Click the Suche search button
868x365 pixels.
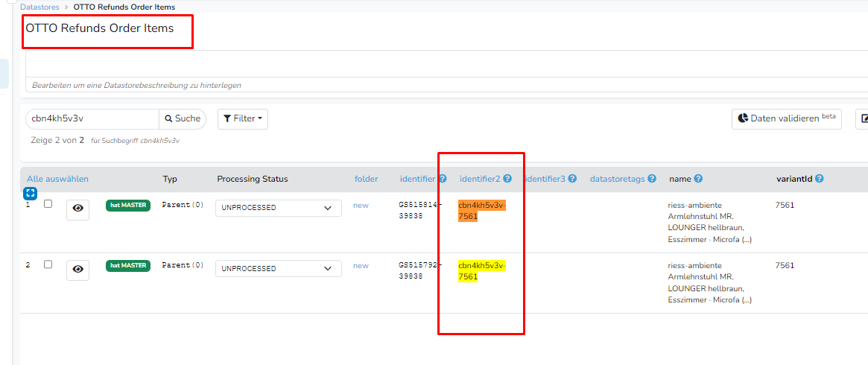(183, 118)
